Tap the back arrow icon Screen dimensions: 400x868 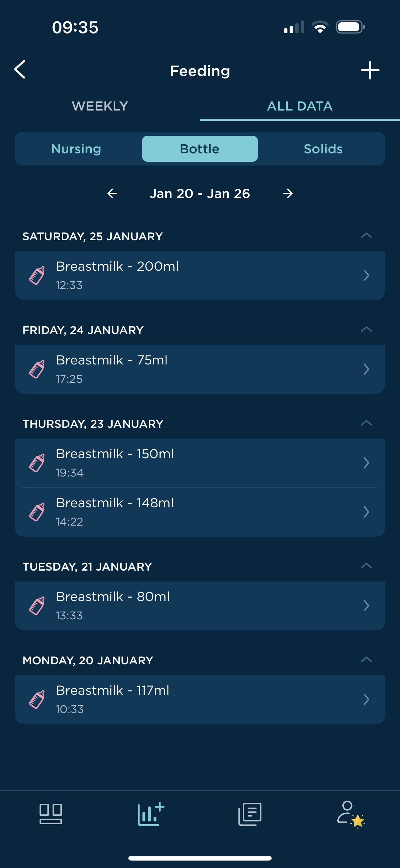20,70
